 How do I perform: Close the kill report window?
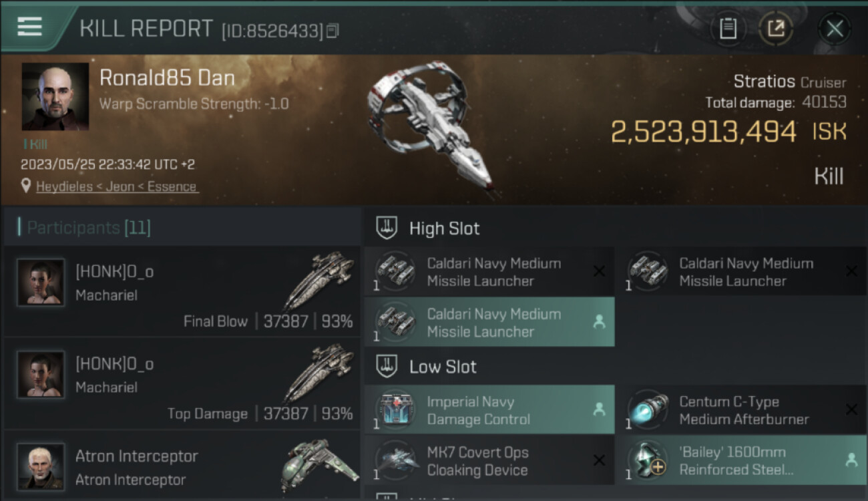coord(835,28)
